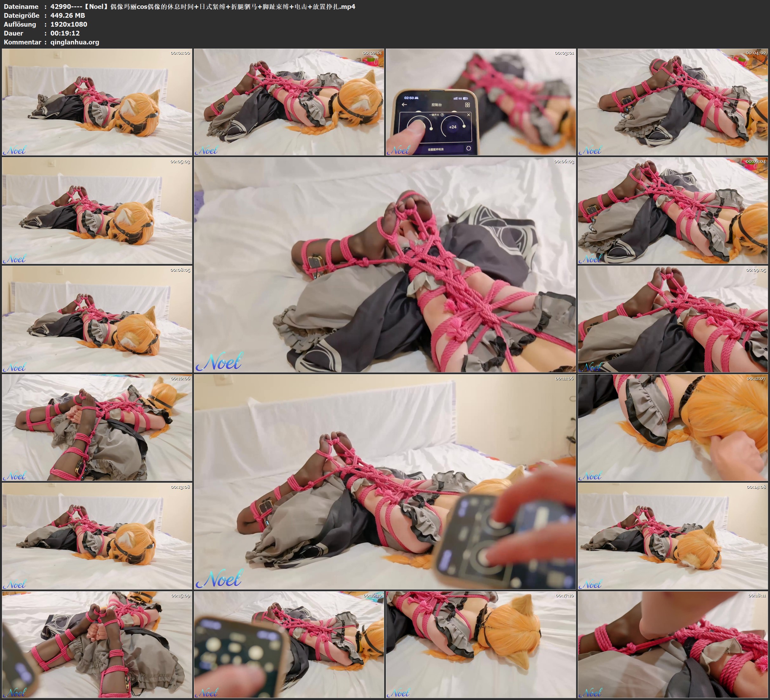The image size is (770, 700).
Task: Click the 00:19:12 duration value
Action: 65,33
